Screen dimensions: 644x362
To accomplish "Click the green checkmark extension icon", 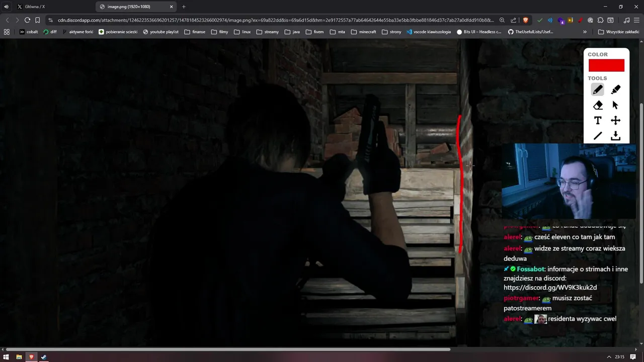I will 540,20.
